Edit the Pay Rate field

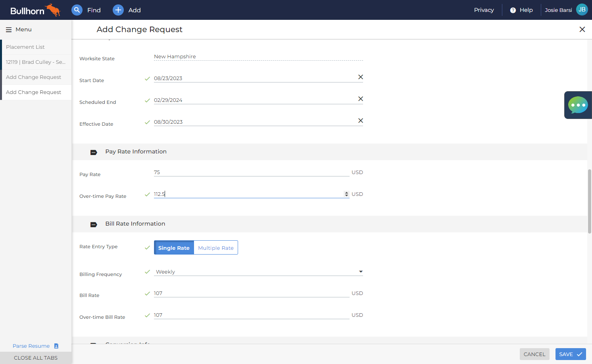point(252,172)
